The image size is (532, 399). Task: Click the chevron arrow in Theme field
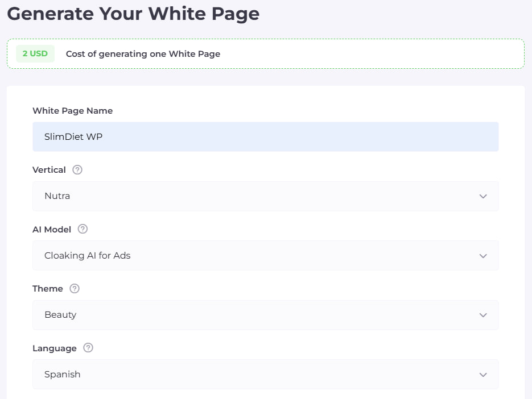click(x=483, y=315)
